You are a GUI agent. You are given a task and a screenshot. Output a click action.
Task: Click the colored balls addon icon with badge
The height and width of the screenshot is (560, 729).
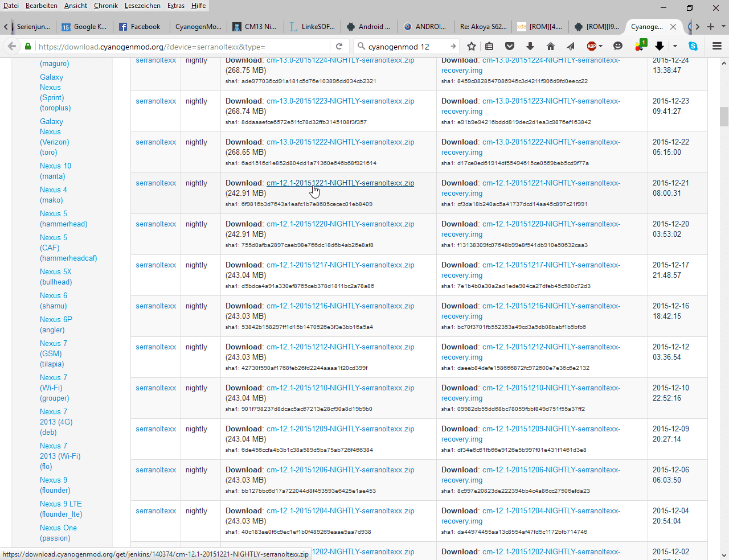[x=640, y=46]
